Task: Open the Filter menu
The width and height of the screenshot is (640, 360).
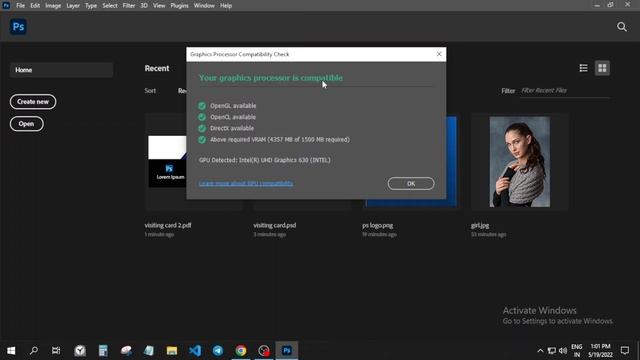Action: [129, 6]
